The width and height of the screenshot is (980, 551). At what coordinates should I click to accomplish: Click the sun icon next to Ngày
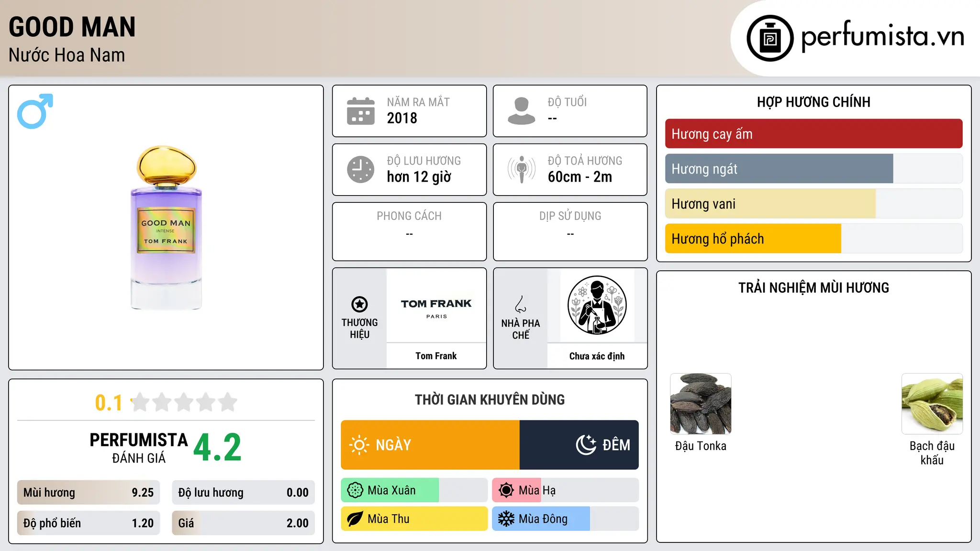(x=359, y=445)
